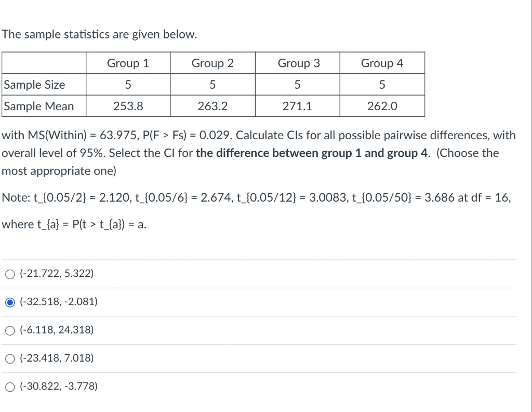Click the Group 2 column header
The width and height of the screenshot is (532, 412).
pos(212,63)
